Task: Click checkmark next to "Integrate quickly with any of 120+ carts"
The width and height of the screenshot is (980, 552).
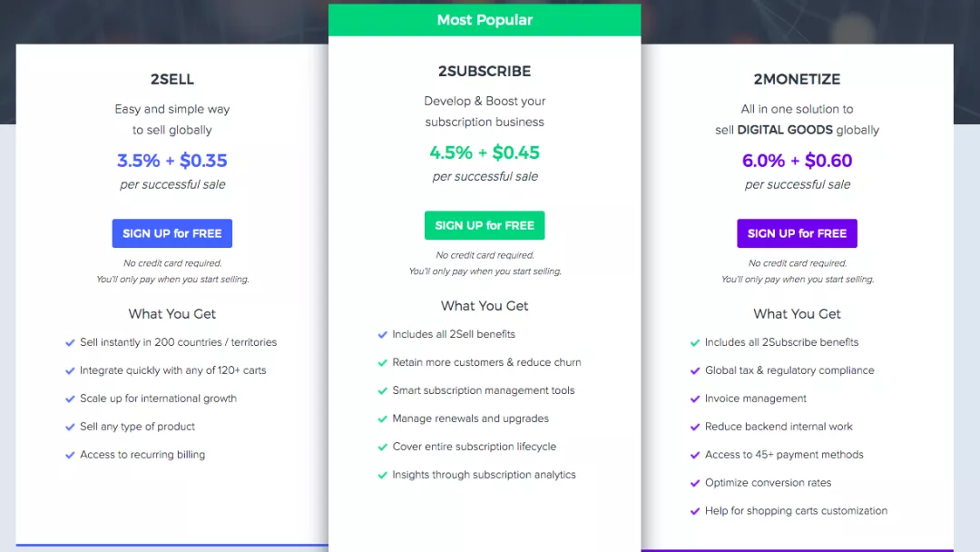Action: [x=70, y=371]
